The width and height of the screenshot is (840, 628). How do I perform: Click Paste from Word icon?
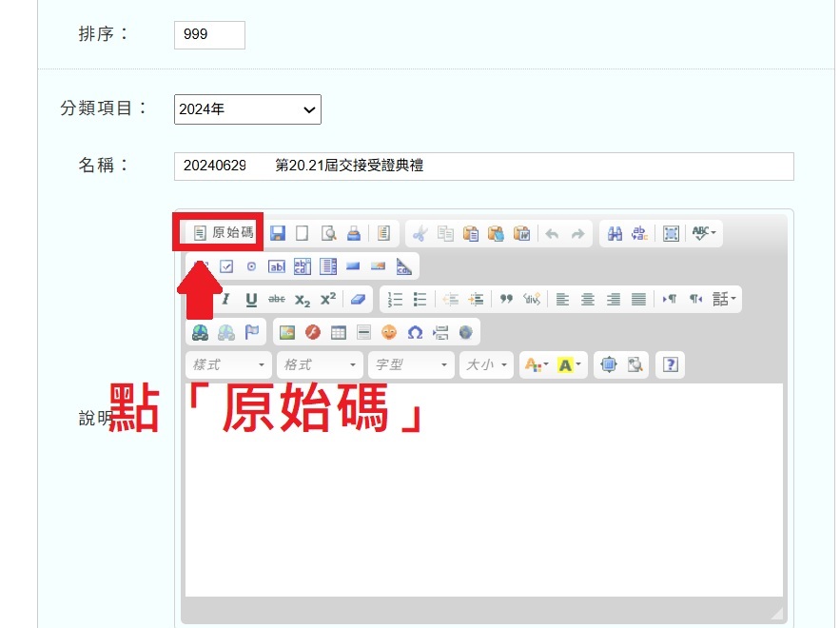point(521,234)
